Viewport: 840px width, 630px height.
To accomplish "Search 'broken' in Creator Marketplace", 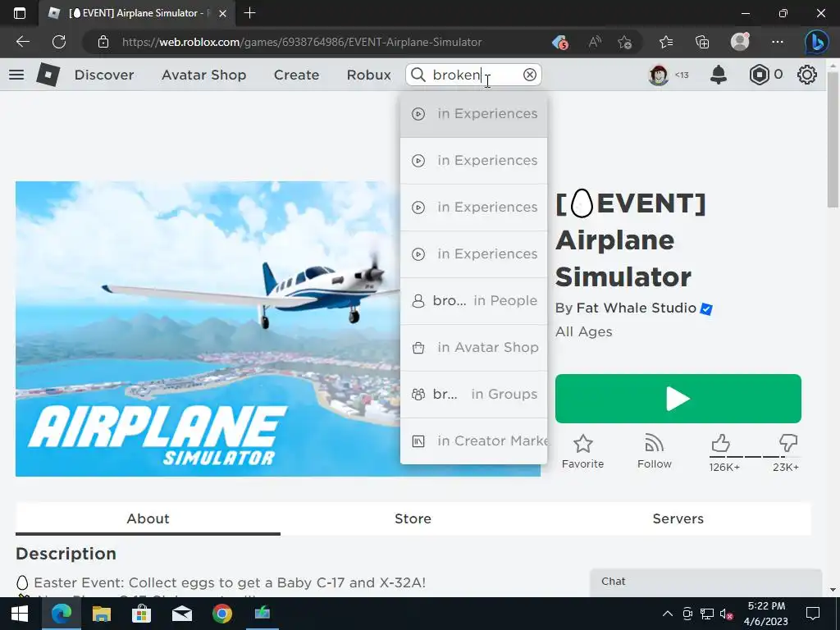I will (x=473, y=441).
